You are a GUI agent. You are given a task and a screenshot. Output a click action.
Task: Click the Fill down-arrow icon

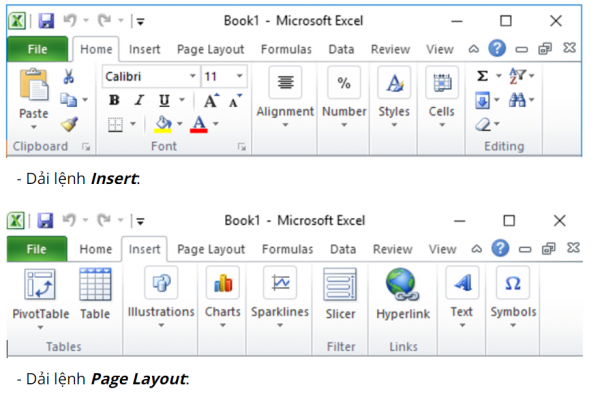(x=483, y=100)
